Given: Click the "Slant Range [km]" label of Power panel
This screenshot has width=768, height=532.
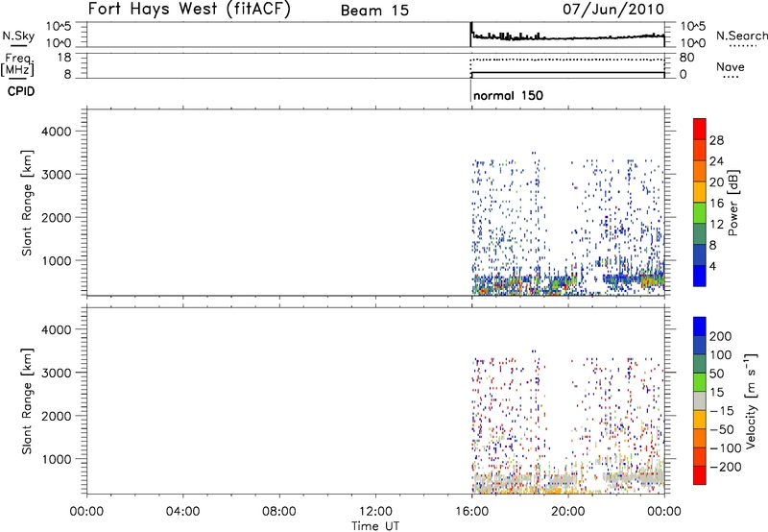Looking at the screenshot, I should tap(27, 203).
